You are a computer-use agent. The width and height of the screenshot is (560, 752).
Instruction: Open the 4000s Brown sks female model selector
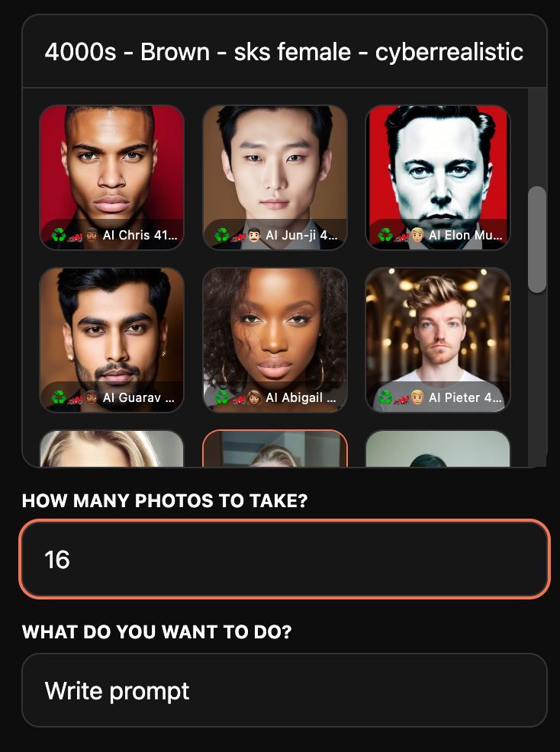[284, 51]
